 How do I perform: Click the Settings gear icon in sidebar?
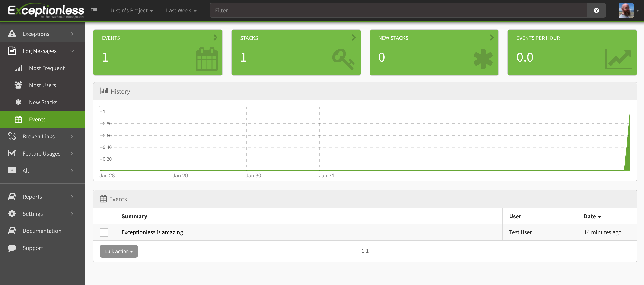(12, 213)
